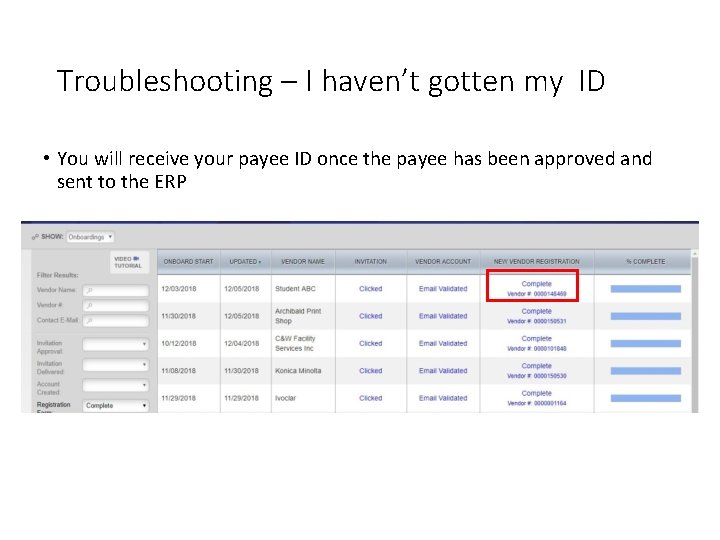Open Complete registration link for Student ABC
This screenshot has height=540, width=720.
(x=536, y=284)
